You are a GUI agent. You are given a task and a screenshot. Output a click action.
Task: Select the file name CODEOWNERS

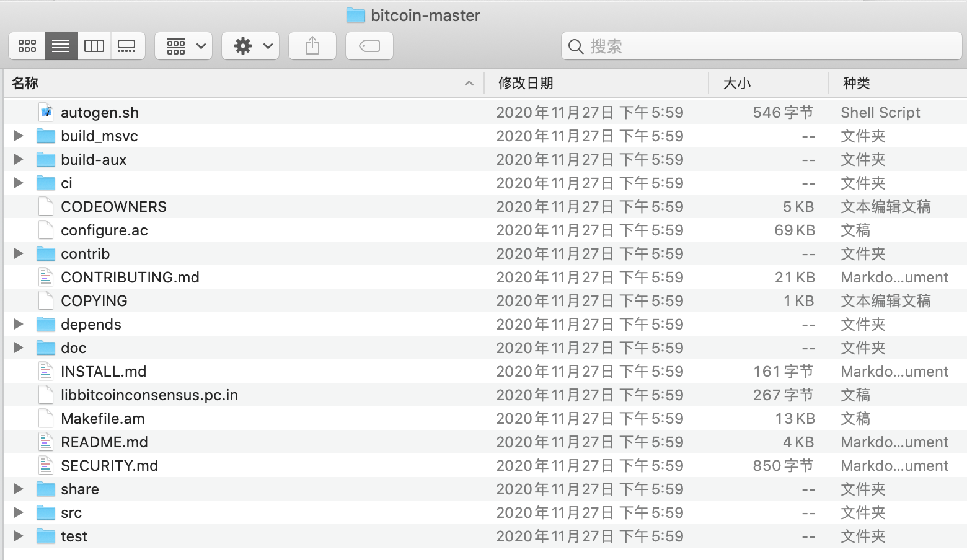(114, 206)
